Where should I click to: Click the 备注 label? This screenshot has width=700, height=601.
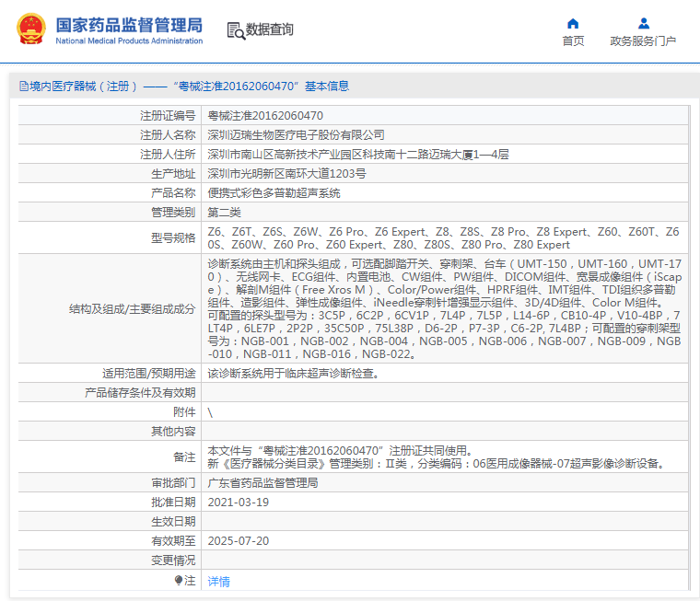click(184, 457)
